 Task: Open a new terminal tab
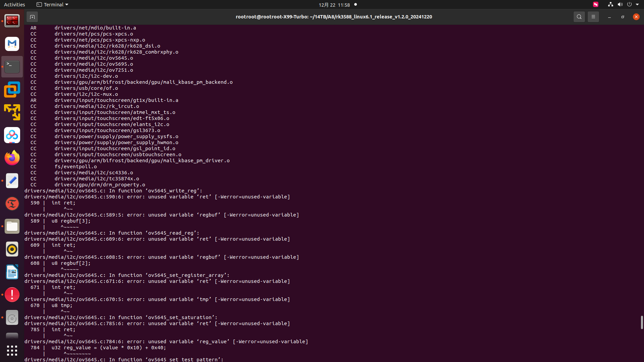point(32,17)
